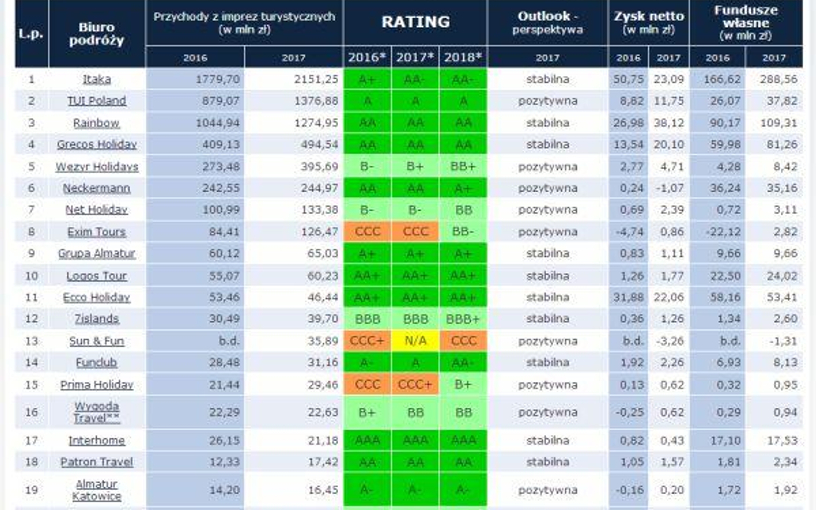Viewport: 816px width, 510px height.
Task: Click the Przychody z imprez turystycznych header
Action: [x=244, y=23]
